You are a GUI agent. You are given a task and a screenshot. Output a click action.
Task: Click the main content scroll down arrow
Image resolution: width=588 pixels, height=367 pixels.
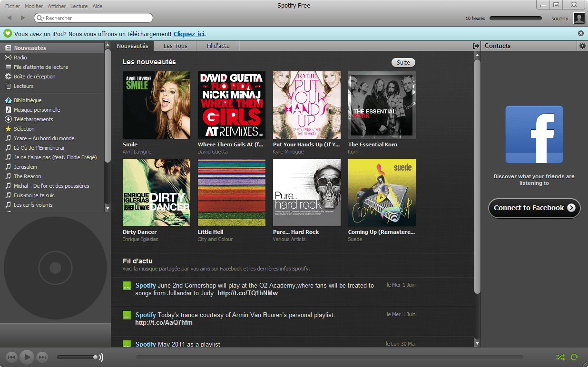click(x=477, y=343)
